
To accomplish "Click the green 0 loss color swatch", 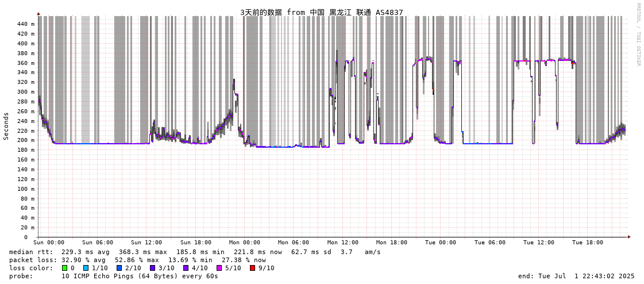I will click(64, 268).
